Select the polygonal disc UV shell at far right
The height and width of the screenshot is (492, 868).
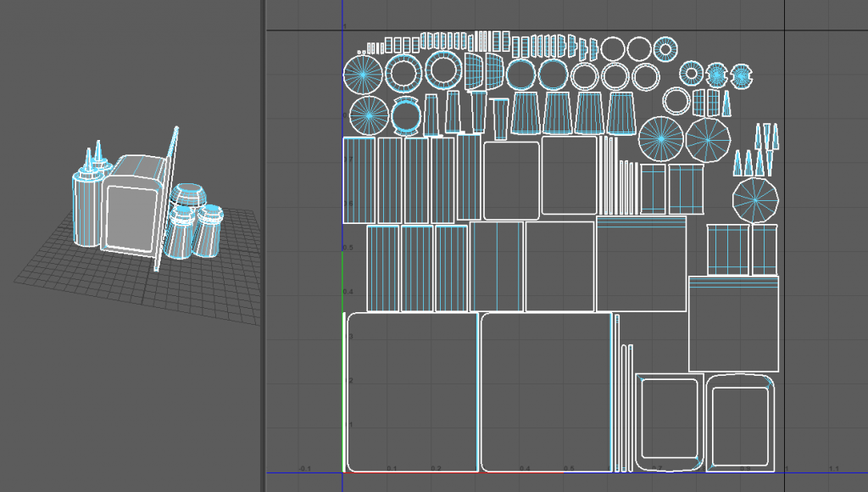click(x=755, y=198)
